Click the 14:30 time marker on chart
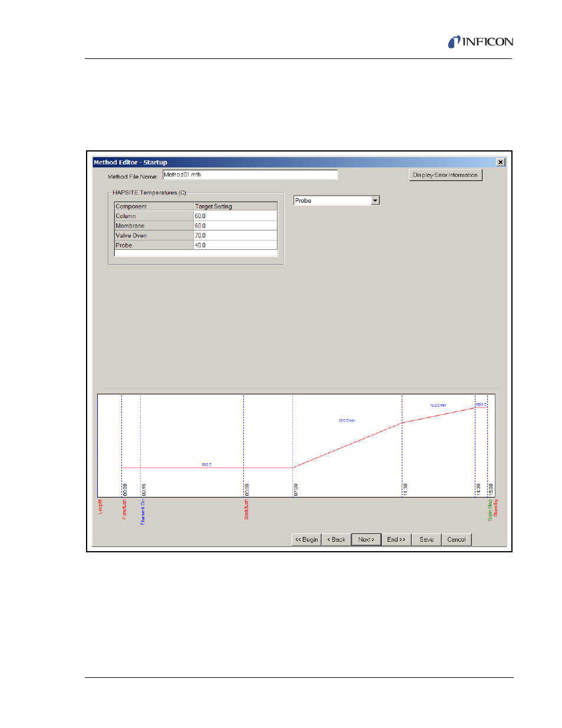562x728 pixels. coord(478,490)
